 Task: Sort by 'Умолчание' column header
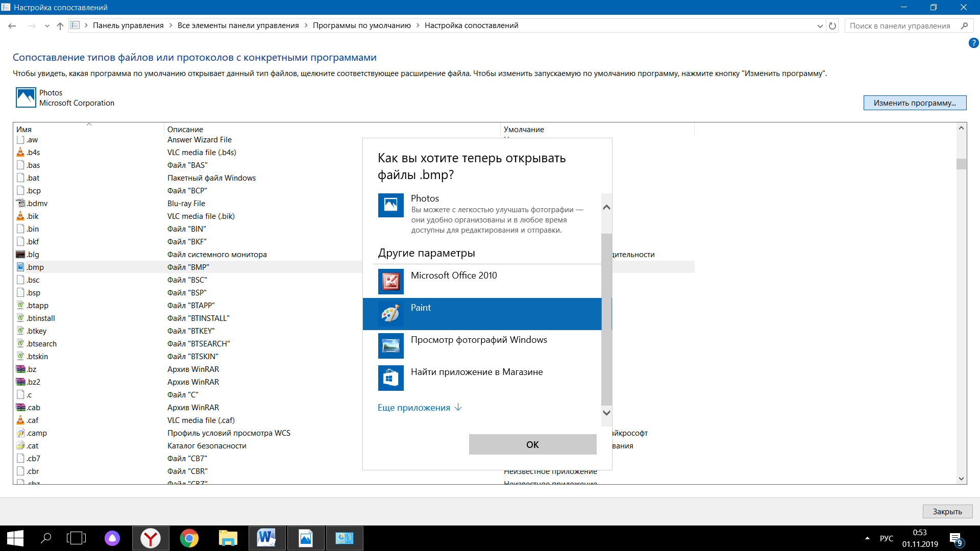598,129
